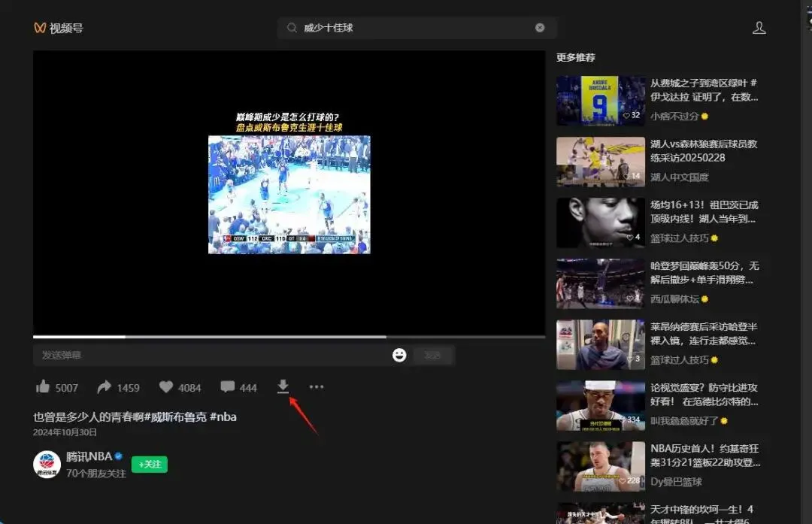Open 莱昂纳德赛后采访 video thumbnail
Image resolution: width=812 pixels, height=524 pixels.
[x=600, y=344]
